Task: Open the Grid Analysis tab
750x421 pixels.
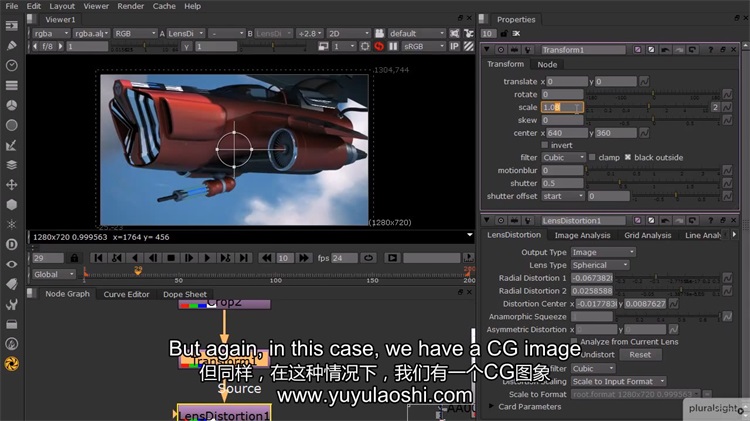Action: [648, 235]
